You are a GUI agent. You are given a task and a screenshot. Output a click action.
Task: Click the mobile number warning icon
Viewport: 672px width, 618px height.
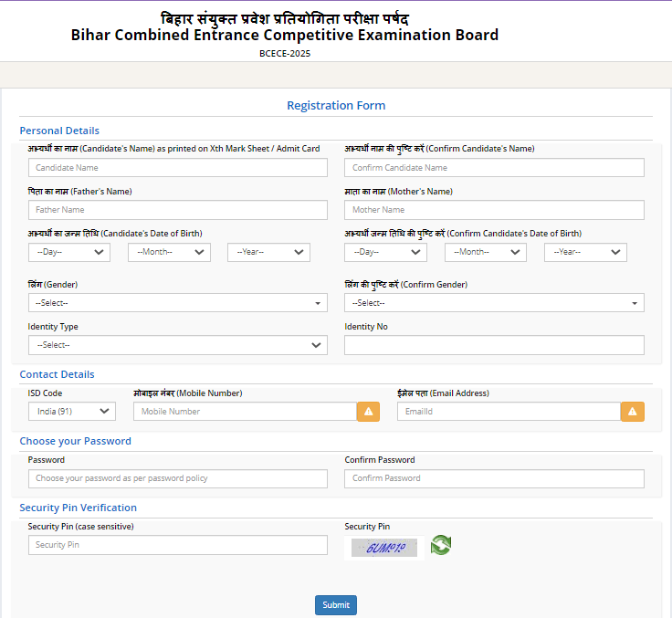[x=368, y=412]
